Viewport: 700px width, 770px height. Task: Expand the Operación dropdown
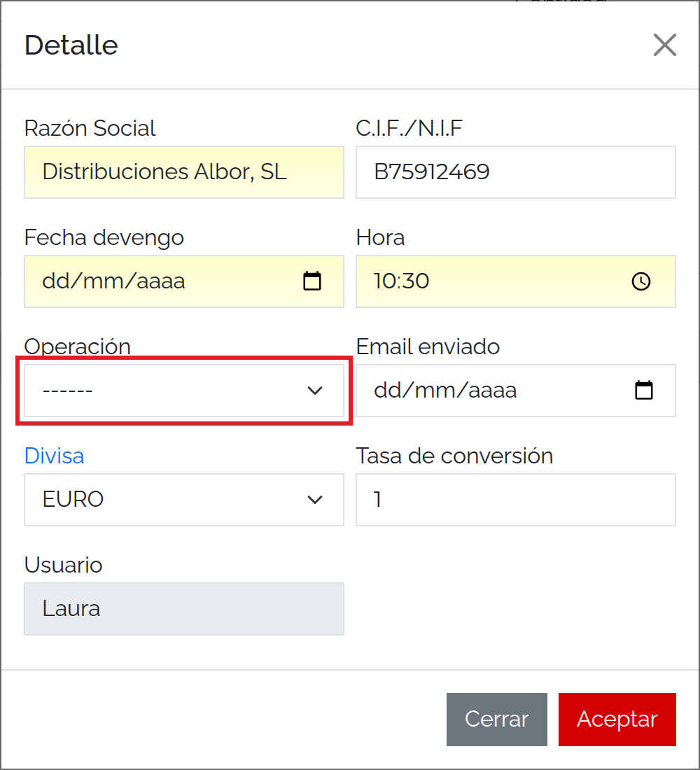pyautogui.click(x=184, y=391)
